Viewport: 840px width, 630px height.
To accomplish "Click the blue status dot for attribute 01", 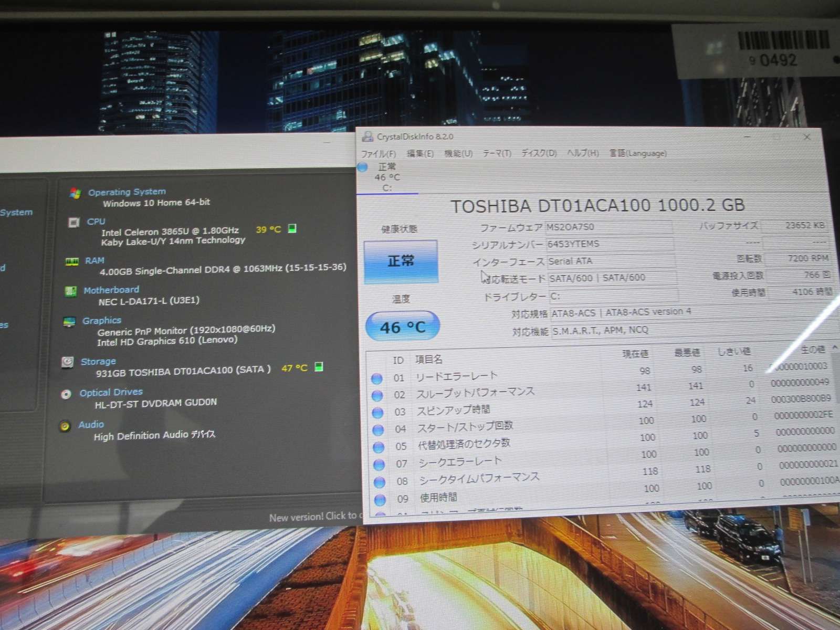I will click(x=376, y=378).
